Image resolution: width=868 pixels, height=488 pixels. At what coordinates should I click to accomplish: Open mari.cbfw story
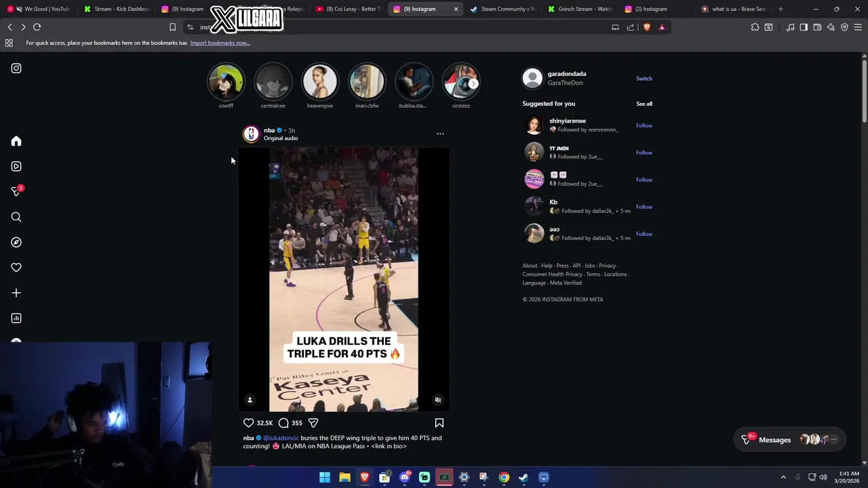pyautogui.click(x=367, y=82)
